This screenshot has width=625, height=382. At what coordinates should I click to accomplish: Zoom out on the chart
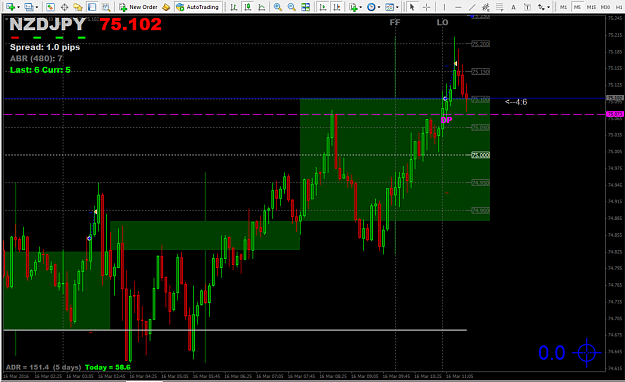(292, 7)
